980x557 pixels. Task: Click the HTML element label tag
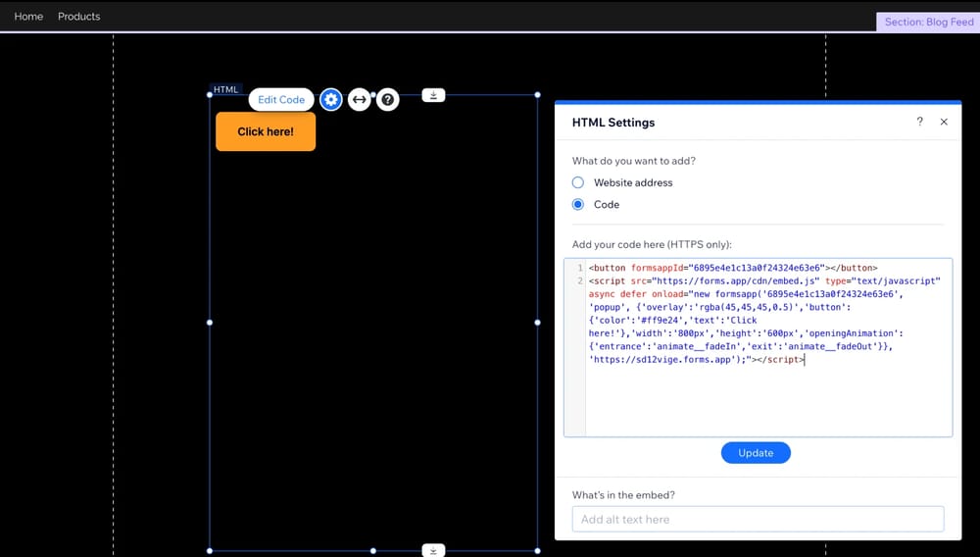[x=225, y=89]
